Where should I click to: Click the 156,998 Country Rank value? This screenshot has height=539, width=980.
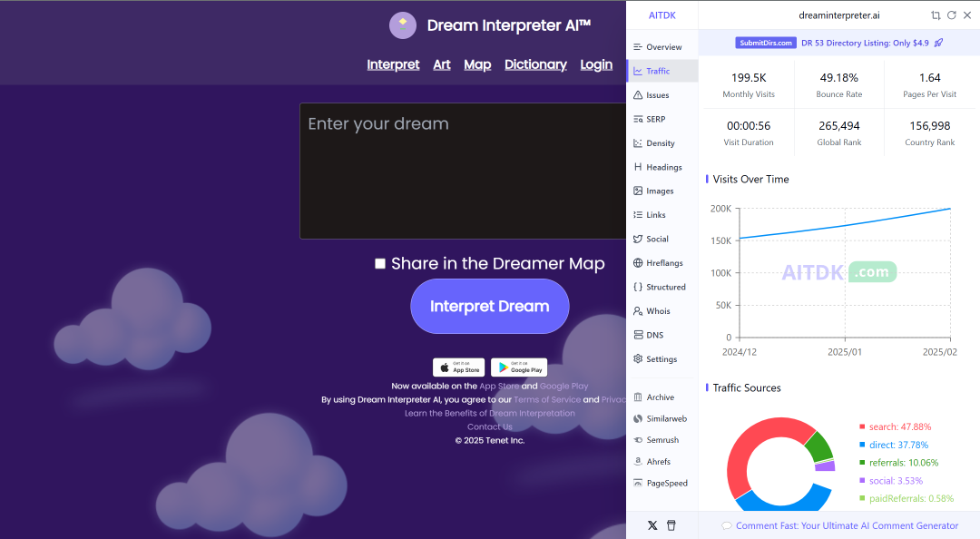[929, 126]
